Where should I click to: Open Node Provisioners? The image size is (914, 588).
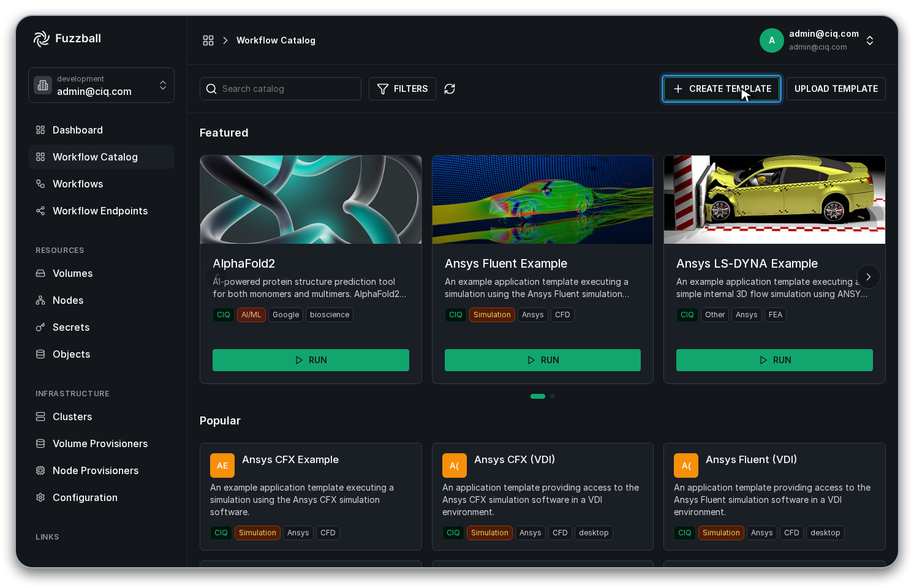click(101, 470)
